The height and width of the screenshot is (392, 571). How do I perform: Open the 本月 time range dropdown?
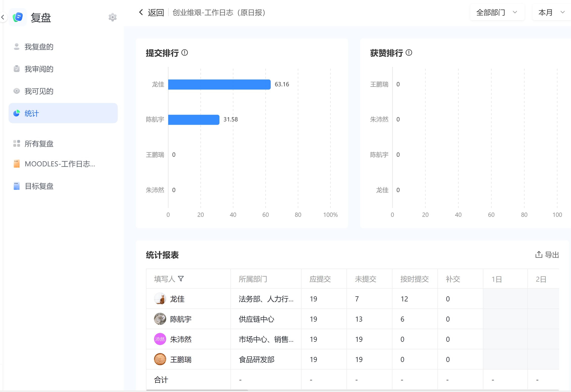pyautogui.click(x=552, y=12)
